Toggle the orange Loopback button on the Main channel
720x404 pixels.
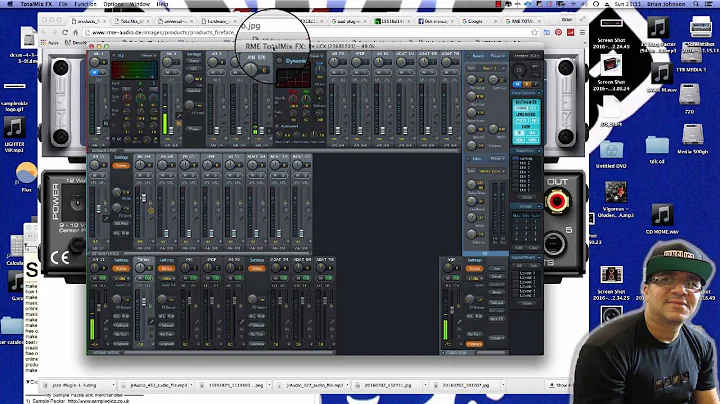(x=474, y=343)
